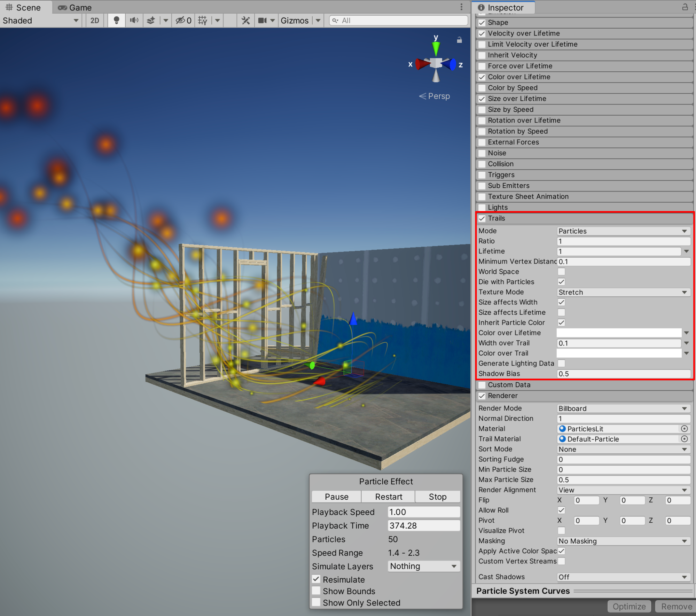Uncheck the Resimulate option
The height and width of the screenshot is (616, 696).
coord(316,579)
